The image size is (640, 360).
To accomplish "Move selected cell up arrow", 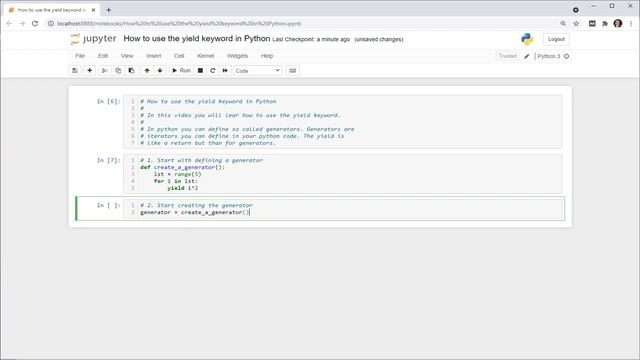I will (147, 71).
